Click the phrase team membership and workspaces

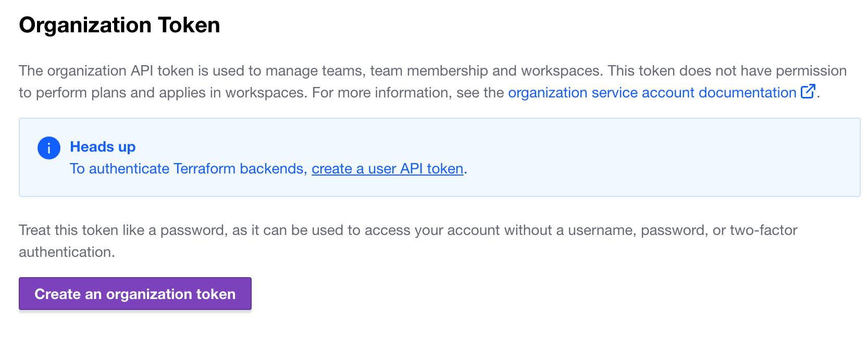tap(486, 71)
